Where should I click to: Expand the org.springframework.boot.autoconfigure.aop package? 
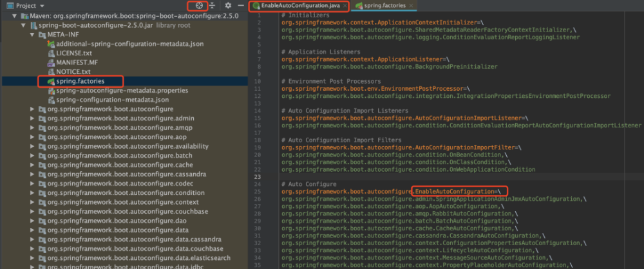click(32, 137)
